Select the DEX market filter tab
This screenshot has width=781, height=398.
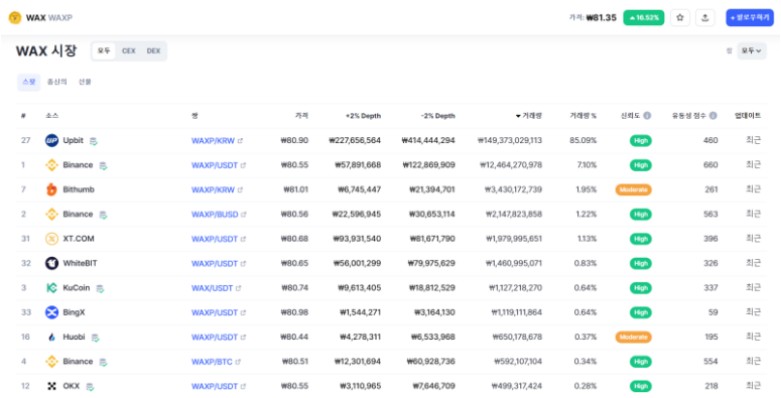tap(153, 51)
